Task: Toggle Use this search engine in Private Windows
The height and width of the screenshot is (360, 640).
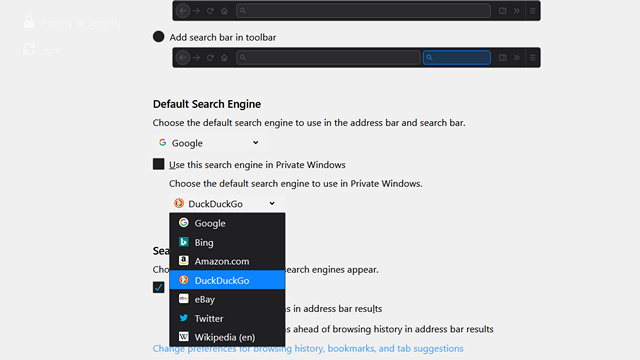Action: 158,164
